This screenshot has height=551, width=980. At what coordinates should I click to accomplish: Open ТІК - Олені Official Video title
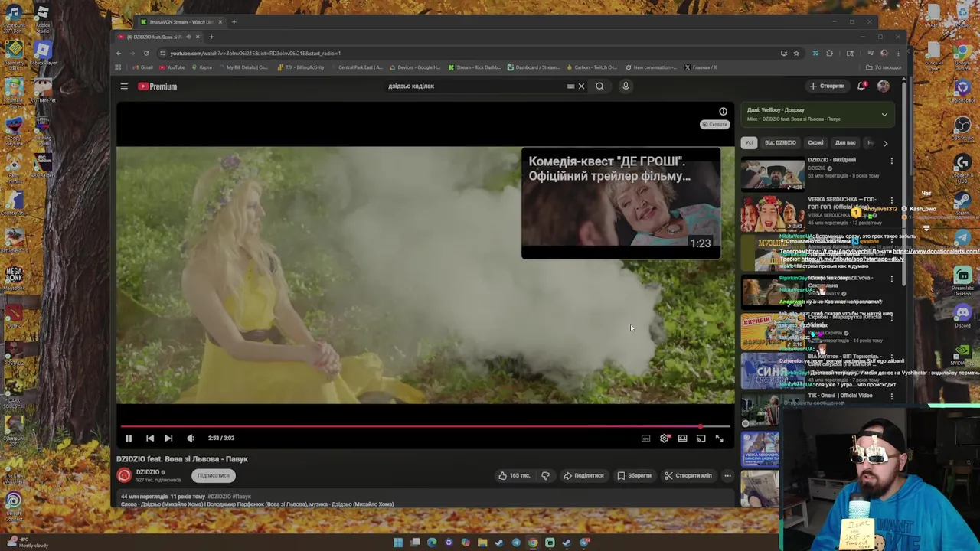click(840, 396)
